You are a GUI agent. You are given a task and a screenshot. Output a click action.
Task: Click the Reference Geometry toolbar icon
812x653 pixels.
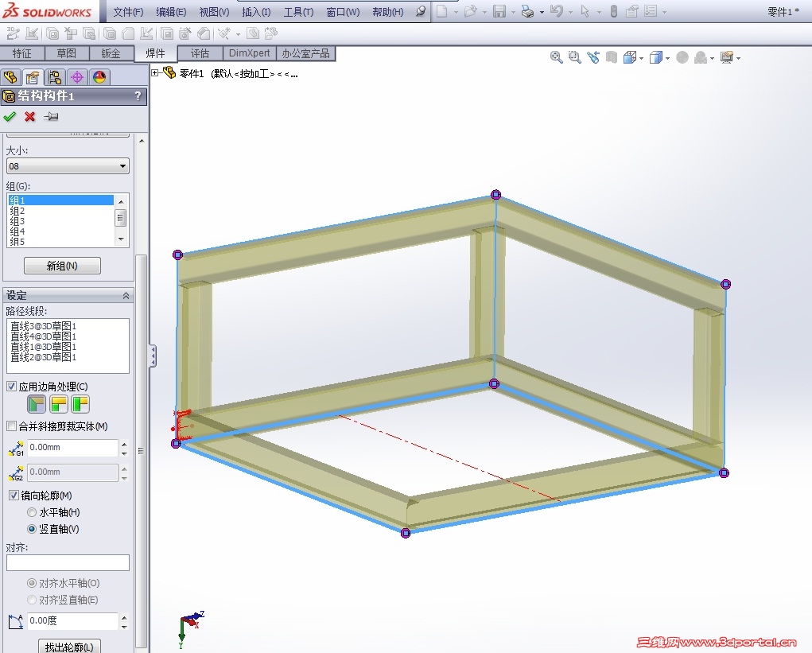point(223,33)
